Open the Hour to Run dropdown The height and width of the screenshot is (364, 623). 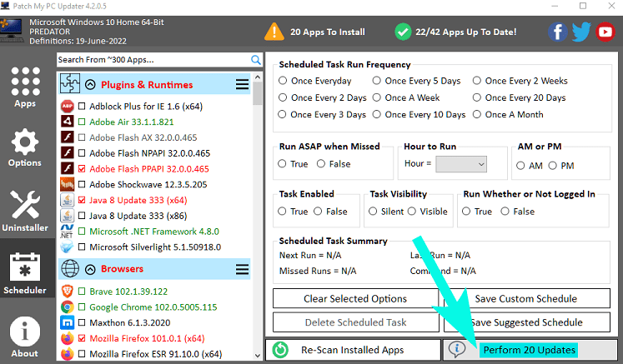[461, 164]
